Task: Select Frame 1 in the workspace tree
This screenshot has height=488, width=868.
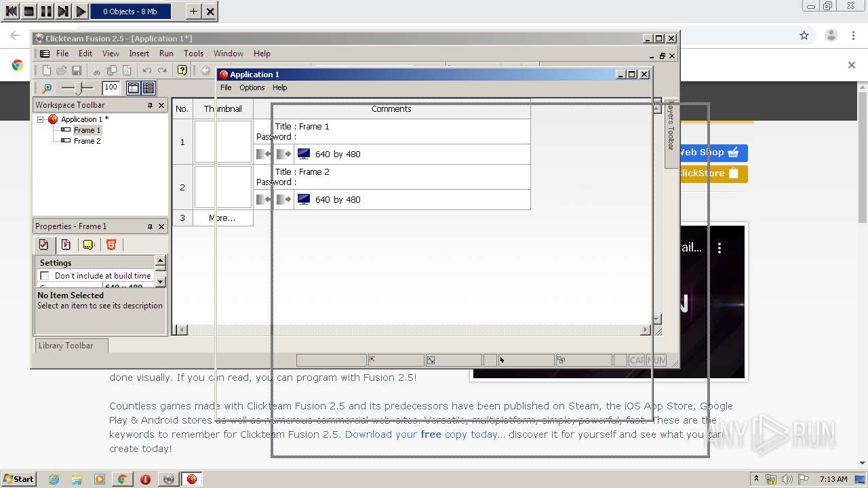Action: pyautogui.click(x=87, y=130)
